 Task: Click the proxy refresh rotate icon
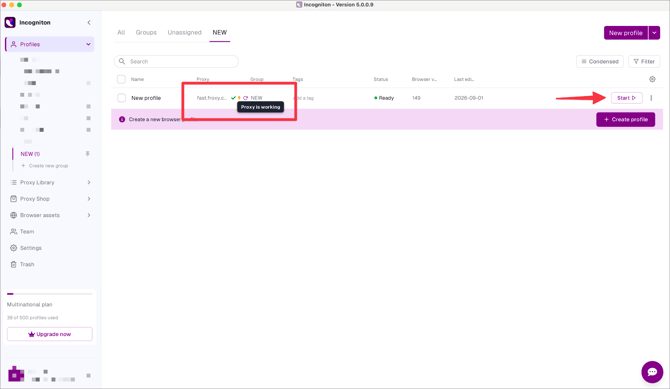(245, 98)
